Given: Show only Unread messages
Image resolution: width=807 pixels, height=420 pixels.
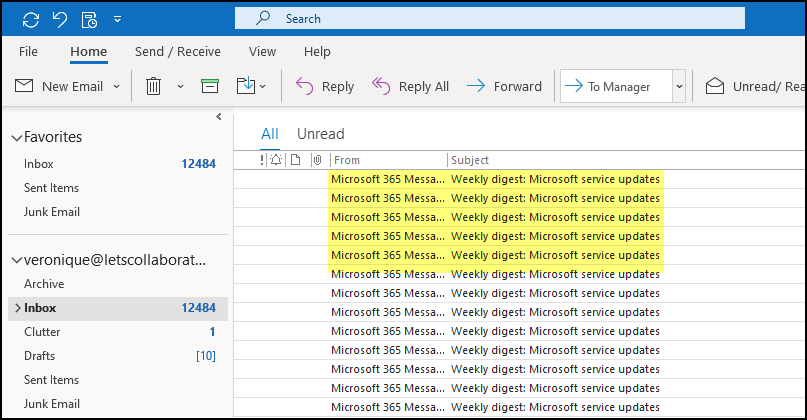Looking at the screenshot, I should [320, 134].
